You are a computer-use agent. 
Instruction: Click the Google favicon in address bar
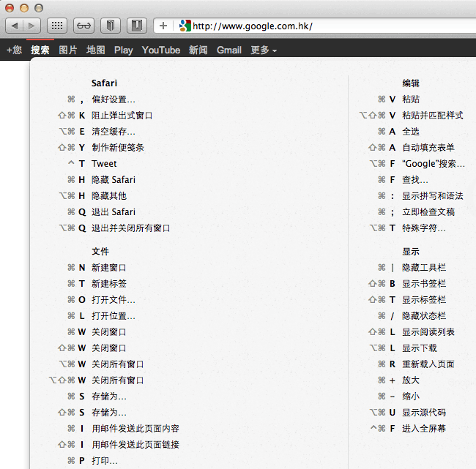click(x=185, y=26)
